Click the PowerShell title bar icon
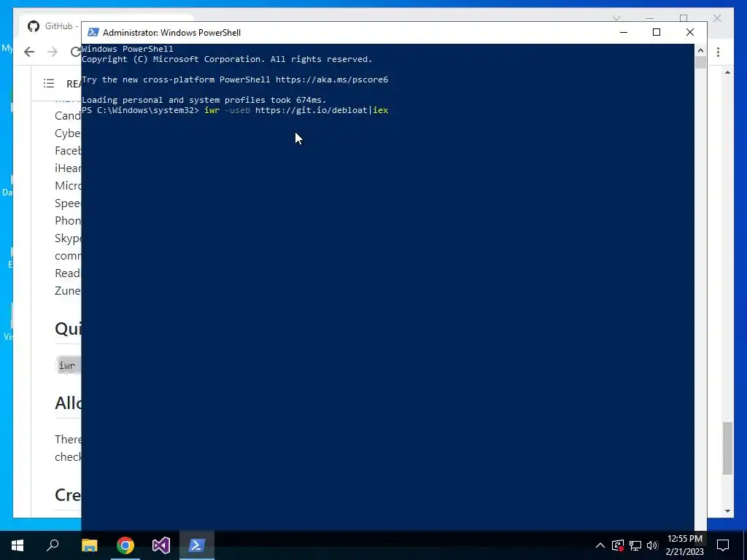 point(93,32)
